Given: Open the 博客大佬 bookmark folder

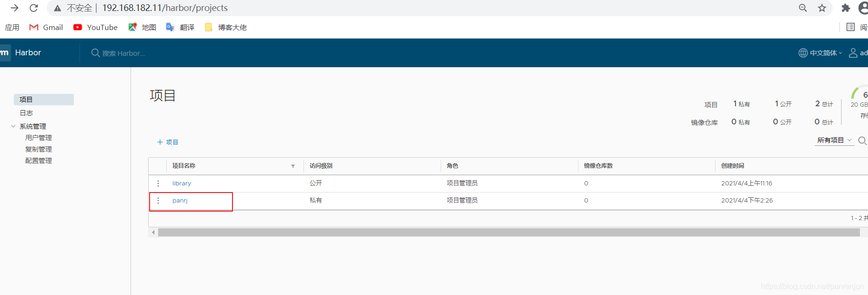Looking at the screenshot, I should 225,27.
